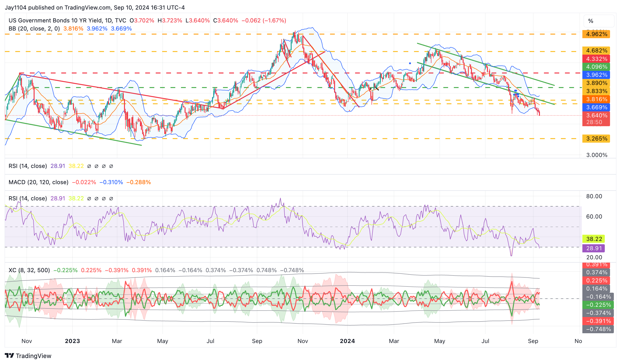Click the 60.00 RSI axis label

pyautogui.click(x=594, y=217)
